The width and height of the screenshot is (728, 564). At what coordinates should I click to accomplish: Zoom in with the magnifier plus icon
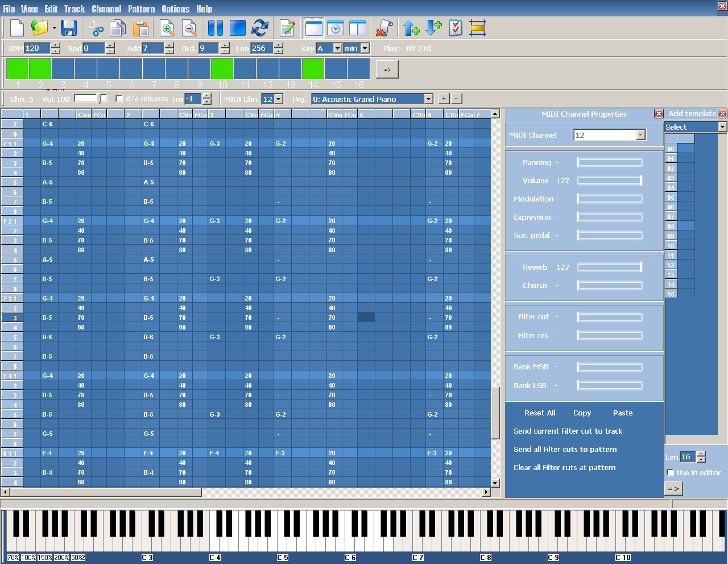(167, 28)
